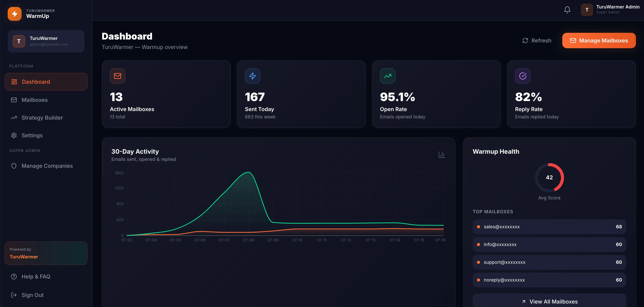Click the bar chart icon in 30-Day Activity

click(x=441, y=155)
